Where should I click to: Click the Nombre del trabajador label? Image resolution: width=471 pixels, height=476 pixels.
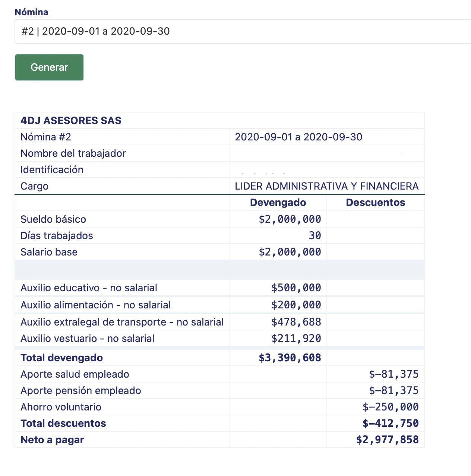[73, 153]
